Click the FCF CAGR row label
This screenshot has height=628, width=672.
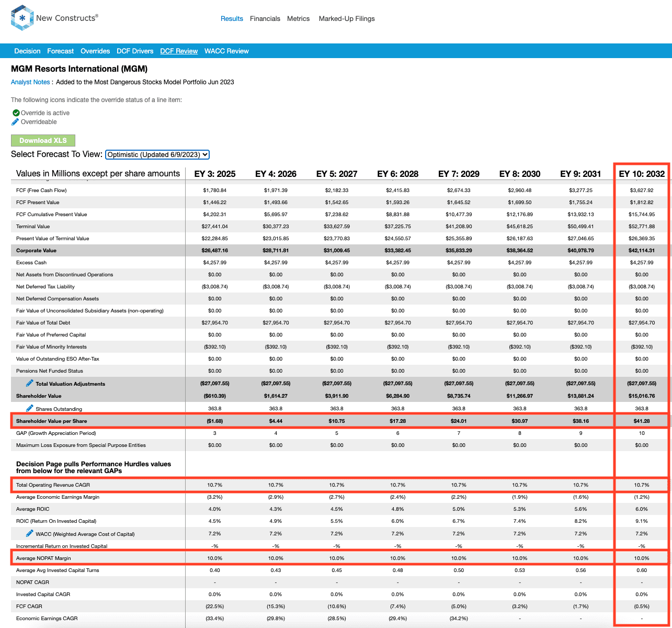(x=29, y=606)
